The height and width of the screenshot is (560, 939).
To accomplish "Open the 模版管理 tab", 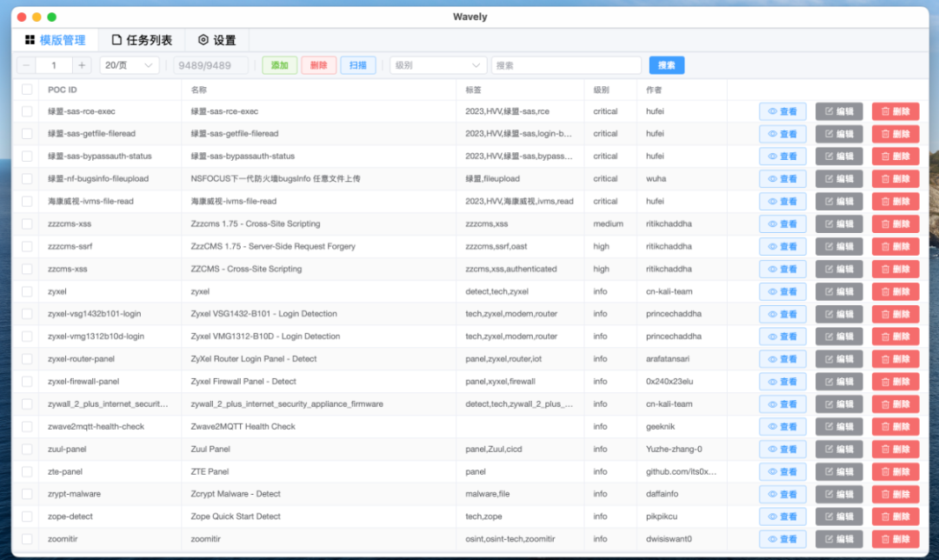I will pos(55,40).
